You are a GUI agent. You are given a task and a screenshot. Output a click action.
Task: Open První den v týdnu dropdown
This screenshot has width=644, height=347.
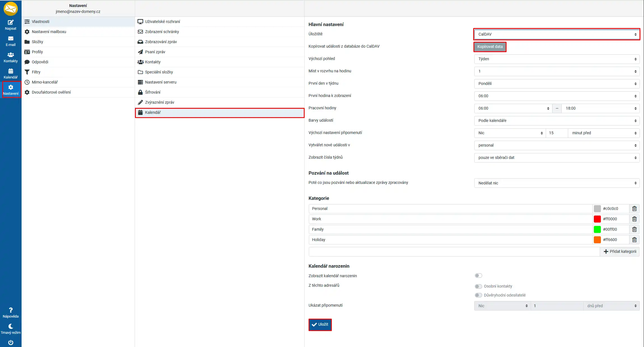(557, 84)
